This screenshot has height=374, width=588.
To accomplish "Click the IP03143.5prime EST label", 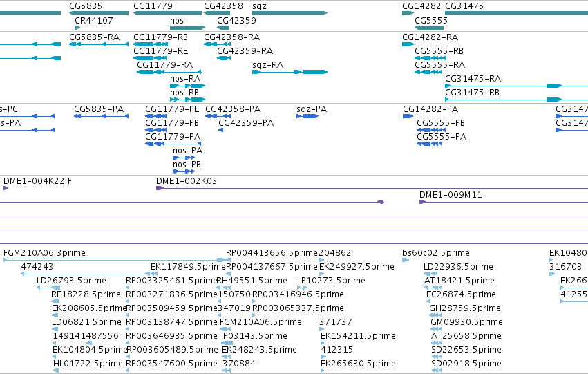I will tap(254, 336).
